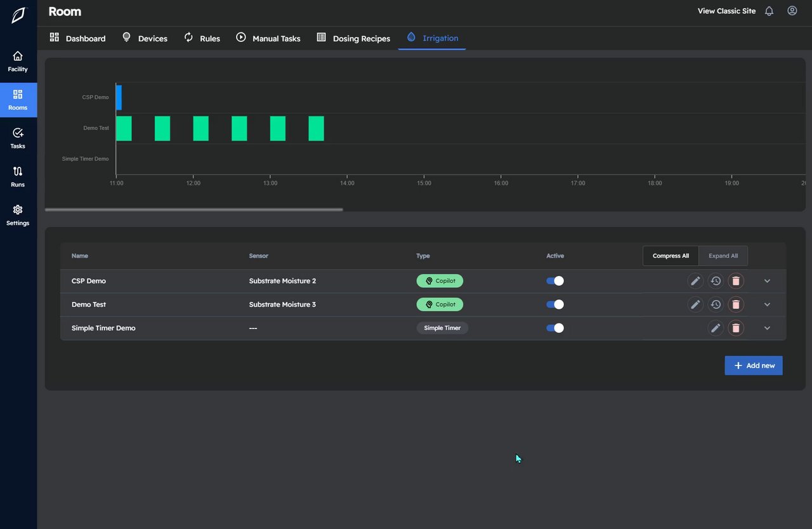
Task: Click the Substrate Moisture 3 sensor cell
Action: (282, 304)
